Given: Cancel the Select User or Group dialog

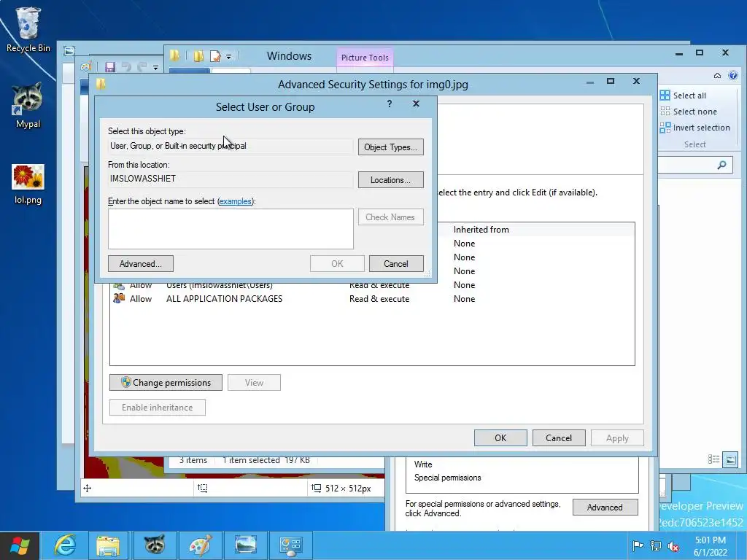Looking at the screenshot, I should point(396,264).
